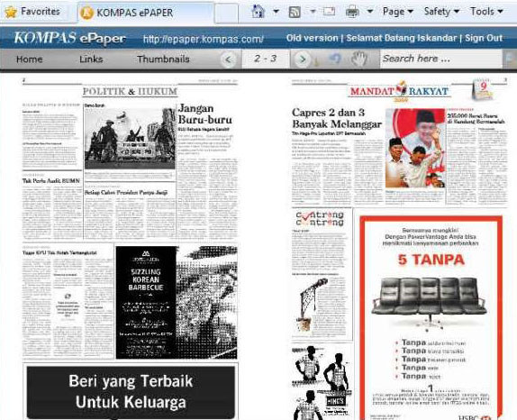Open the Links menu item
Viewport: 517px width, 420px height.
click(91, 59)
